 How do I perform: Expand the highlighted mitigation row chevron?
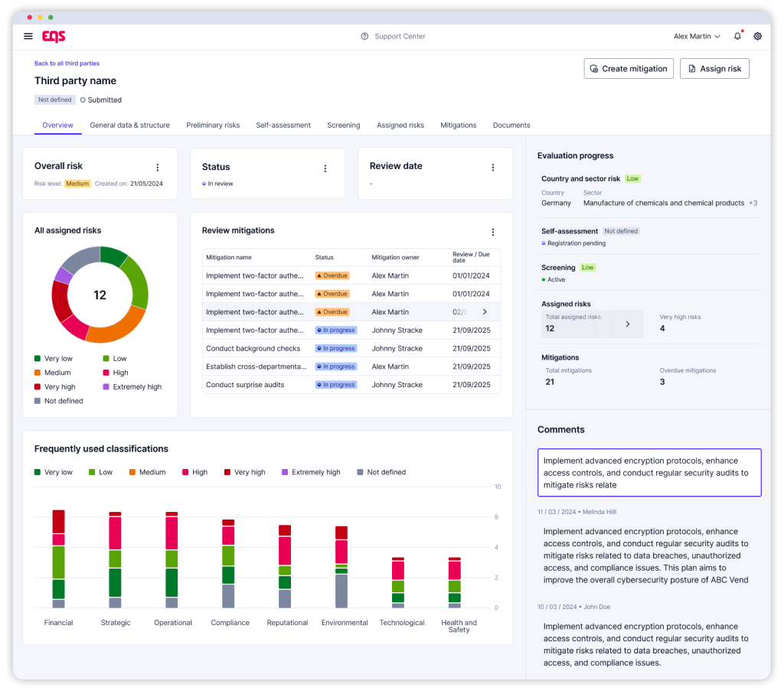click(x=485, y=311)
